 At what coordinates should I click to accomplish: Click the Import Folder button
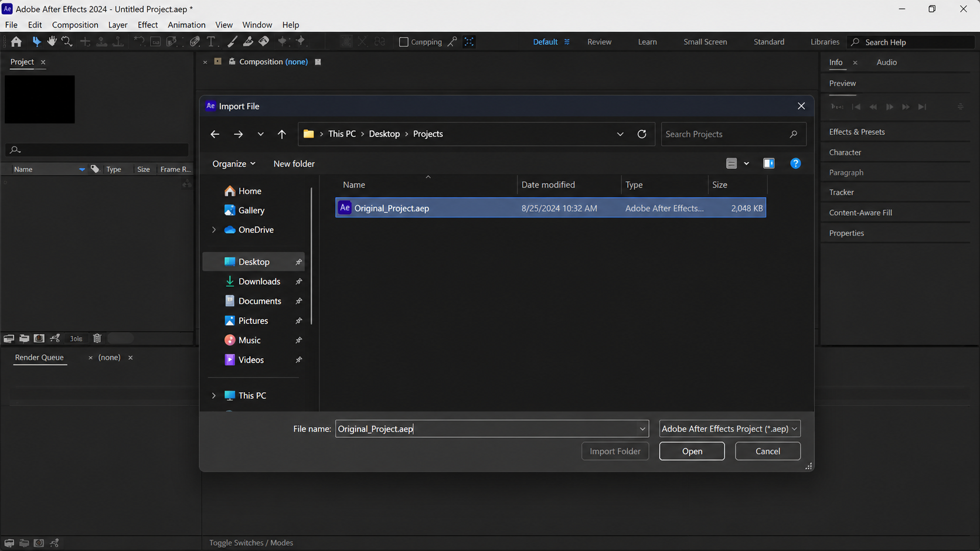tap(615, 451)
